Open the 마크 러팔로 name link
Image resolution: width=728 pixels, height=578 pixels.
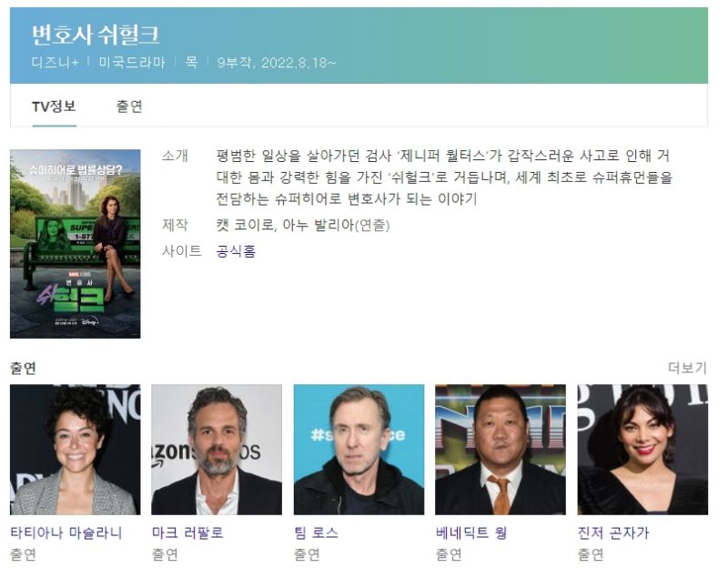(187, 532)
